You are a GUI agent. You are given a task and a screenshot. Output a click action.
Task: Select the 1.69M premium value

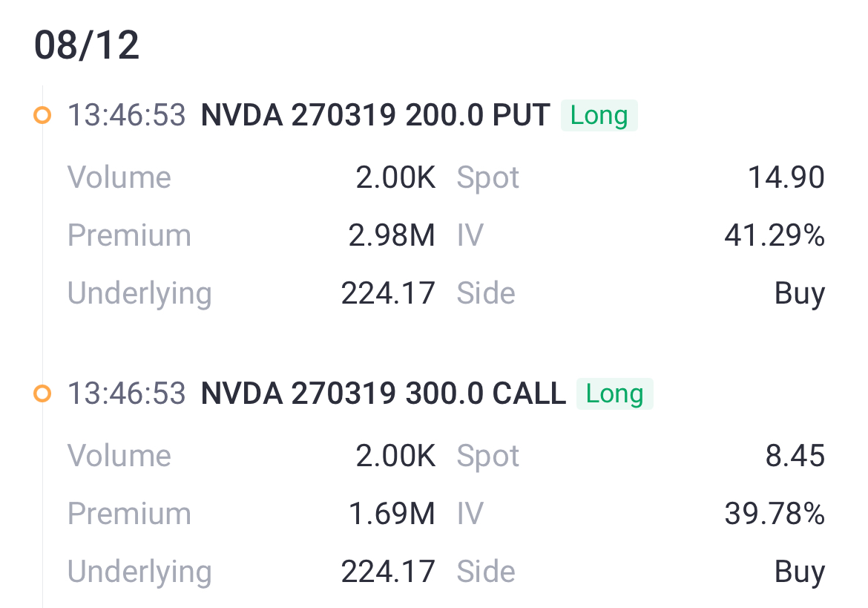tap(392, 514)
